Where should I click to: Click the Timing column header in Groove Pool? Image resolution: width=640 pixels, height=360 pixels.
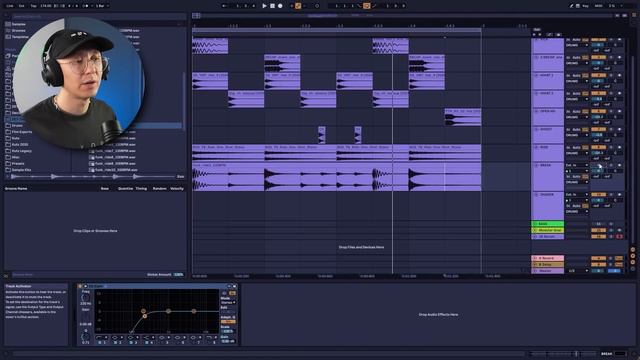coord(141,189)
